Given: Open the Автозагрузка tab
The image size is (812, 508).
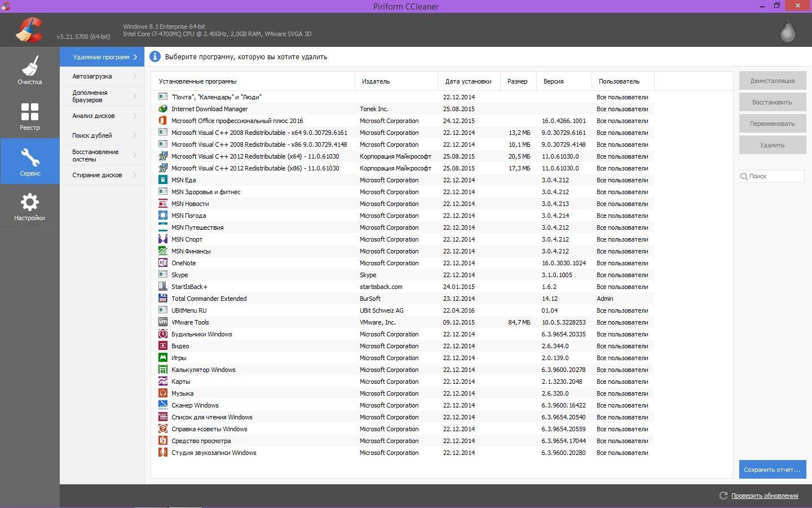Looking at the screenshot, I should [x=102, y=76].
